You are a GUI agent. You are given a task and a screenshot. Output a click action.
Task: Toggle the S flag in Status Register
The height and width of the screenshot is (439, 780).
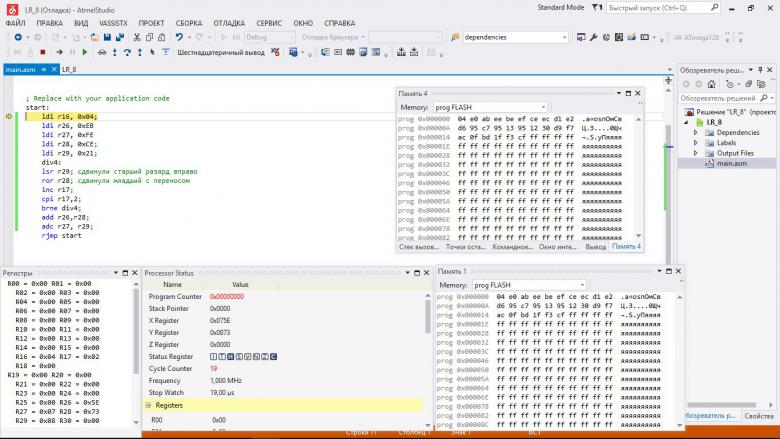(239, 356)
